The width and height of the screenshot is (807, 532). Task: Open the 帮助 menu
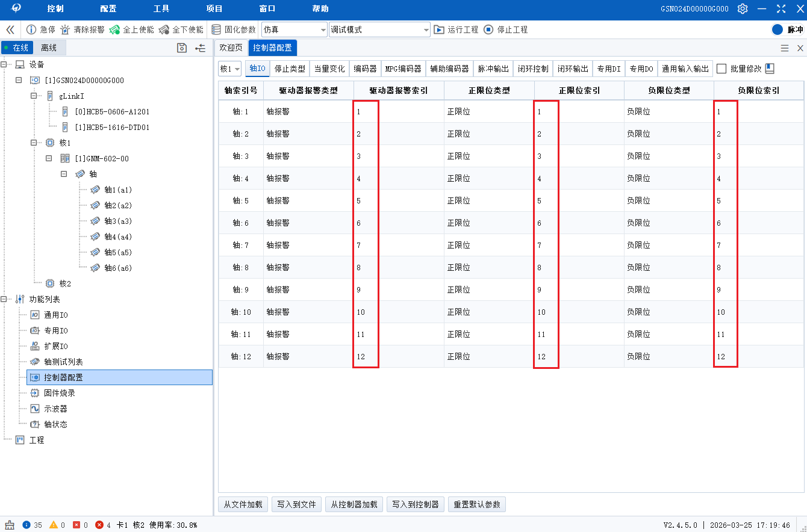[x=319, y=8]
